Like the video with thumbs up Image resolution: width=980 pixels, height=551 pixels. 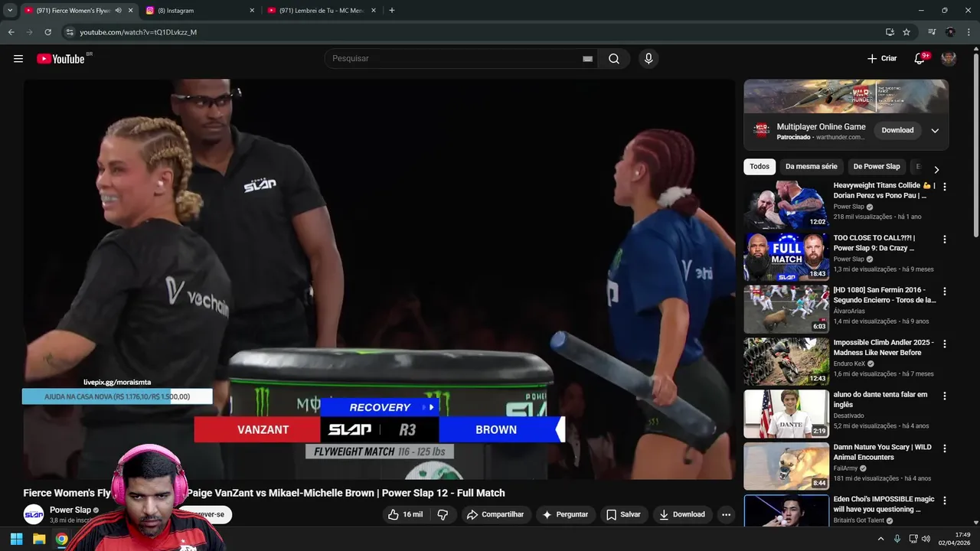pyautogui.click(x=406, y=515)
